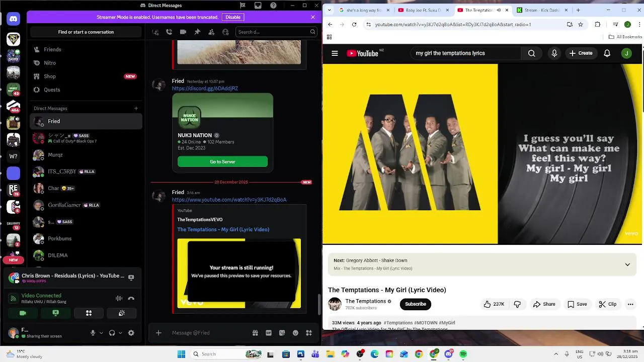Image resolution: width=644 pixels, height=362 pixels.
Task: Toggle Discord camera on in voice panel
Action: (23, 313)
